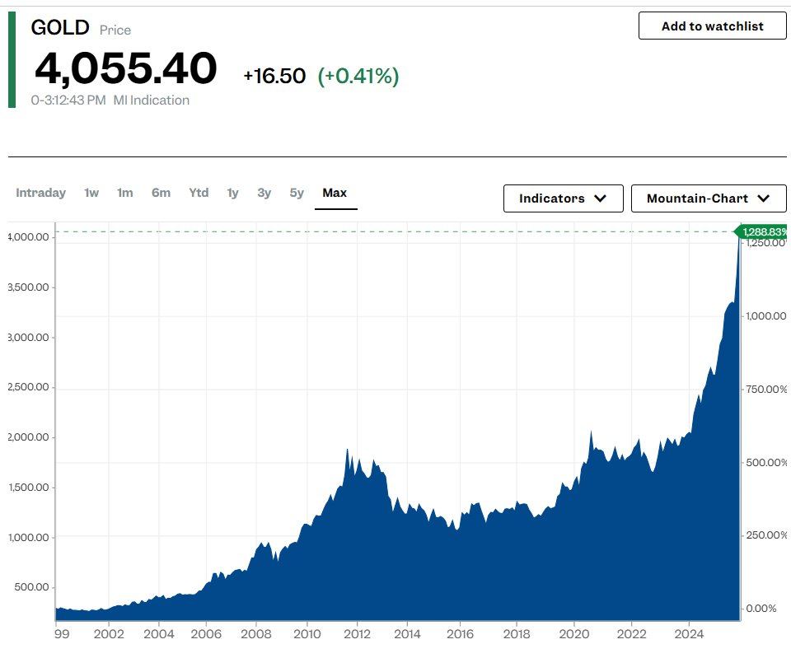Click the 2012 x-axis label

[357, 633]
